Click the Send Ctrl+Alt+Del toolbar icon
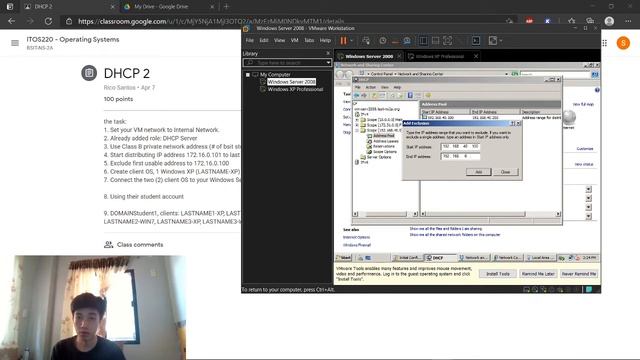640x360 pixels. click(366, 40)
